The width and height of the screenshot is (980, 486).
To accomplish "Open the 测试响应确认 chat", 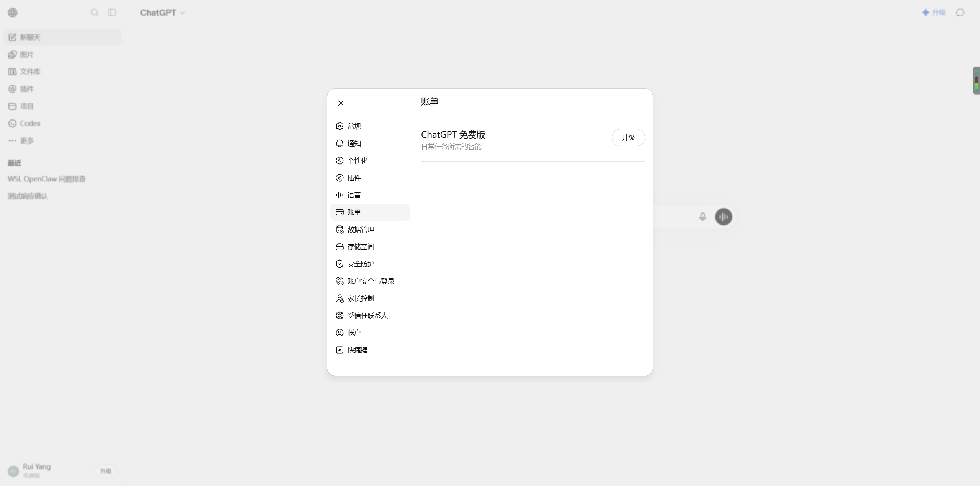I will [62, 196].
